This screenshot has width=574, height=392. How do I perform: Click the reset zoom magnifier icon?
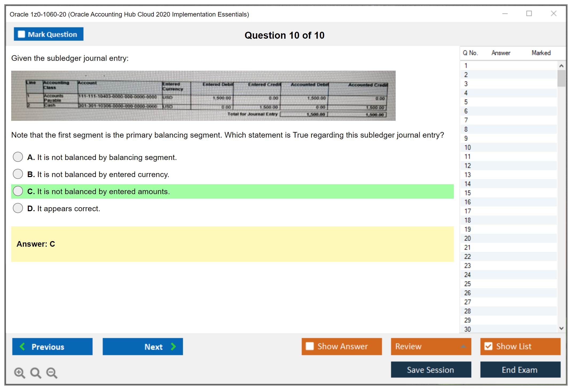pyautogui.click(x=36, y=373)
